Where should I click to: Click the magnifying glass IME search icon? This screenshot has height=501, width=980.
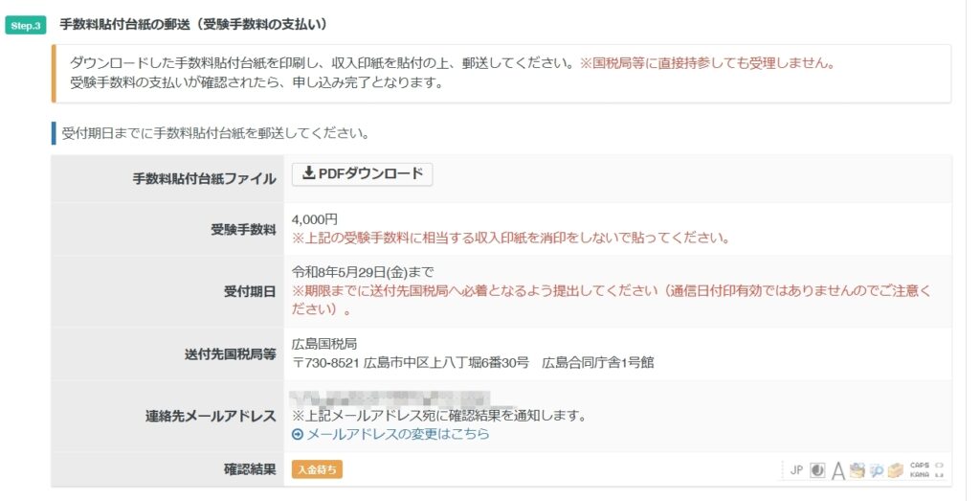[x=876, y=470]
